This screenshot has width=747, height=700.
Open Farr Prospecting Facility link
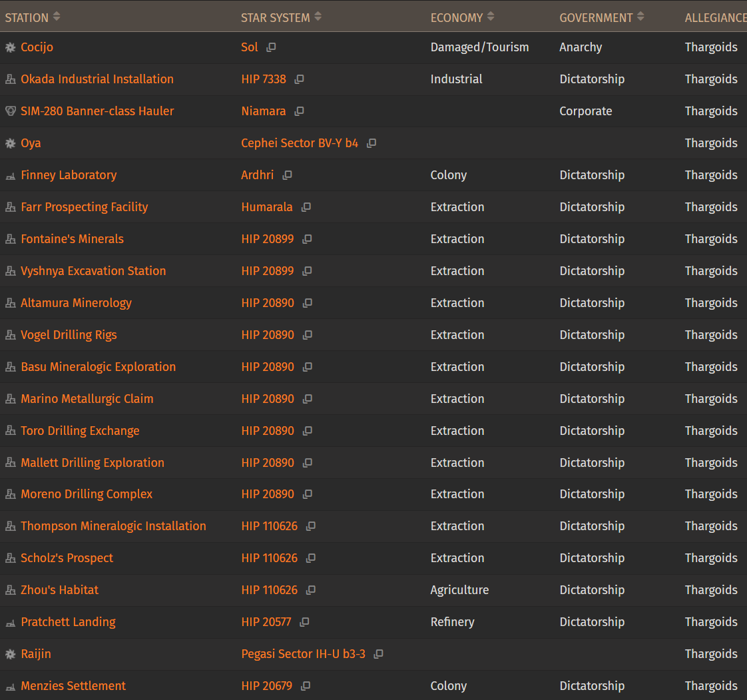(x=85, y=207)
